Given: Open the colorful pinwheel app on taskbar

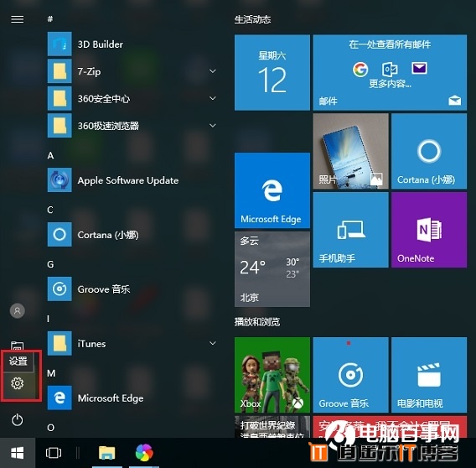Looking at the screenshot, I should [x=144, y=453].
